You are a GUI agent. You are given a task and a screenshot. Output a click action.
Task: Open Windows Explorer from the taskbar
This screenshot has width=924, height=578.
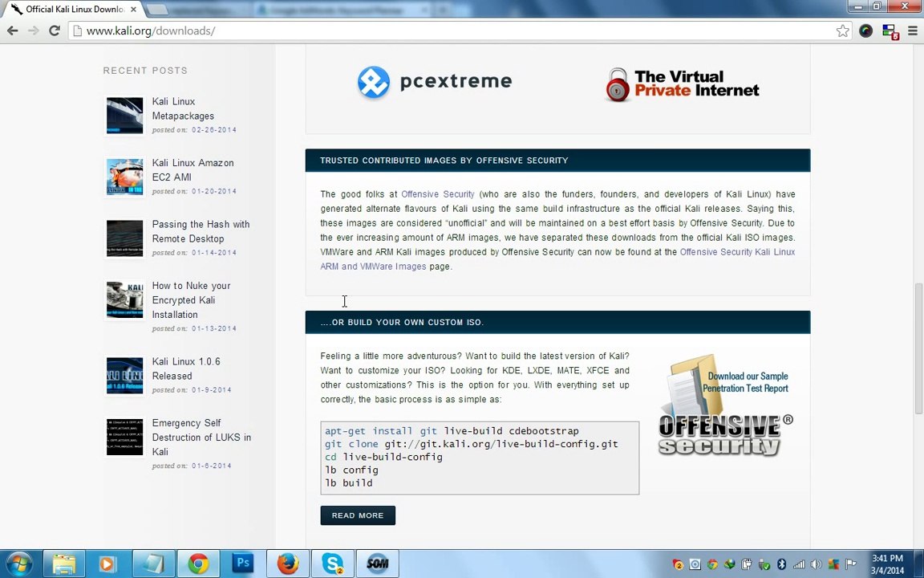point(63,564)
